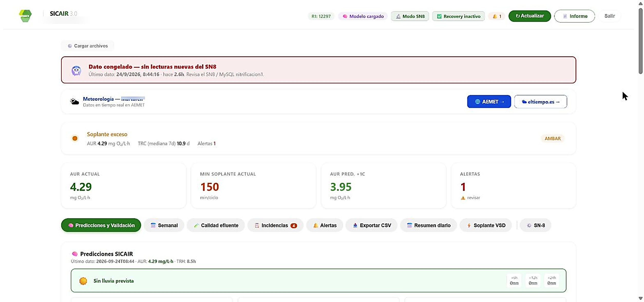Viewport: 644px width, 302px height.
Task: Open the Calidad efluente tab
Action: (x=216, y=225)
